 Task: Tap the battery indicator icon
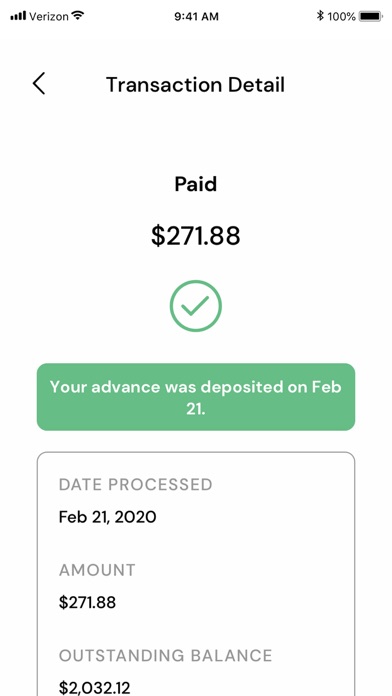pyautogui.click(x=370, y=16)
